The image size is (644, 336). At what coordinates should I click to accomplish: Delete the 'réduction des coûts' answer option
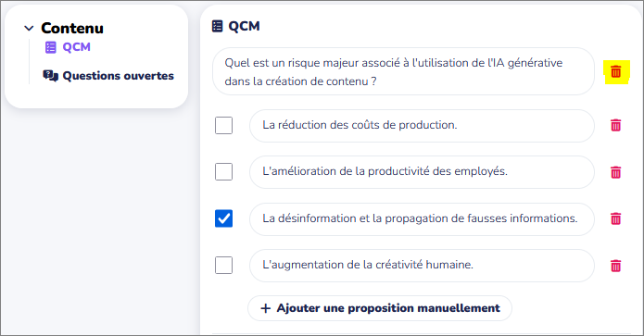pyautogui.click(x=615, y=125)
